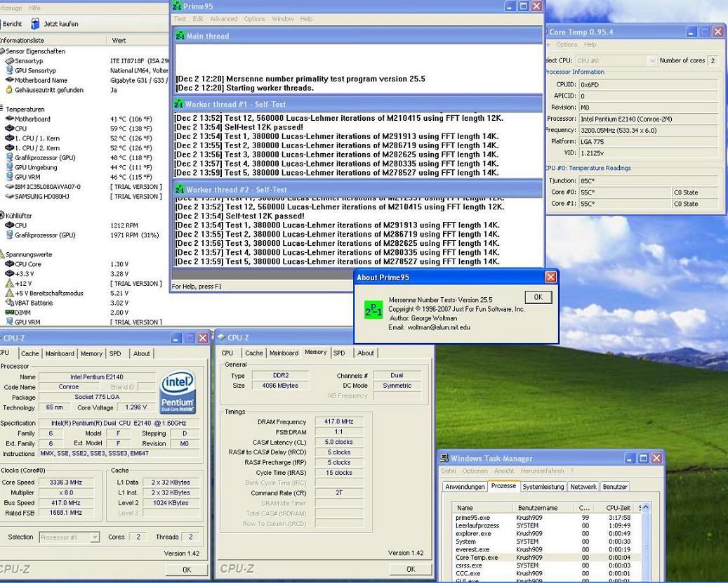
Task: Click the Windows Task-Manager title icon
Action: 444,459
